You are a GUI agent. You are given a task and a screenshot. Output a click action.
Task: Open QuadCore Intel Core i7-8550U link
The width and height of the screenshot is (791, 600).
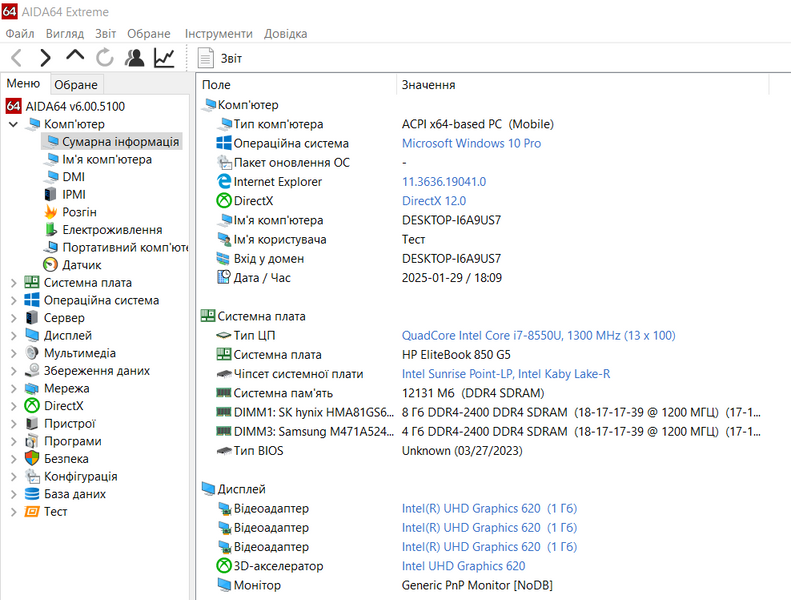pos(538,336)
